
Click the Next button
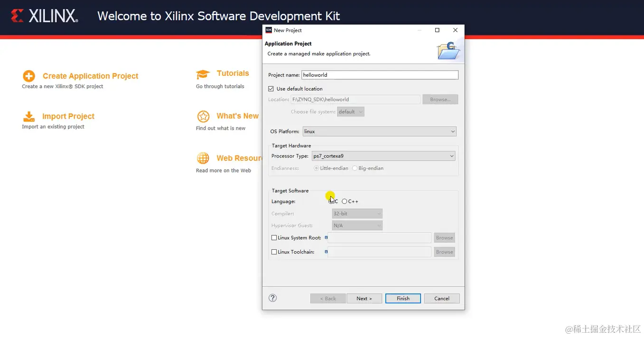coord(364,298)
